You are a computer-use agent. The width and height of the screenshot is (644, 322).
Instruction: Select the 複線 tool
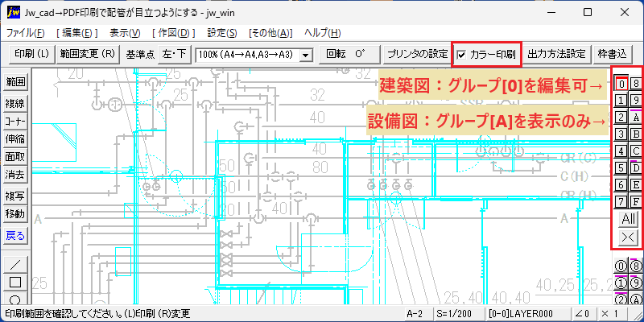(15, 103)
